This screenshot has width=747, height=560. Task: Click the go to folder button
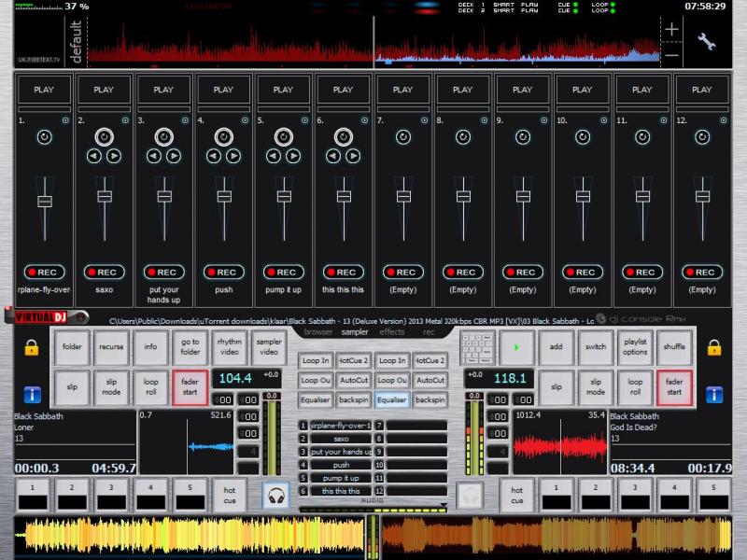(190, 346)
